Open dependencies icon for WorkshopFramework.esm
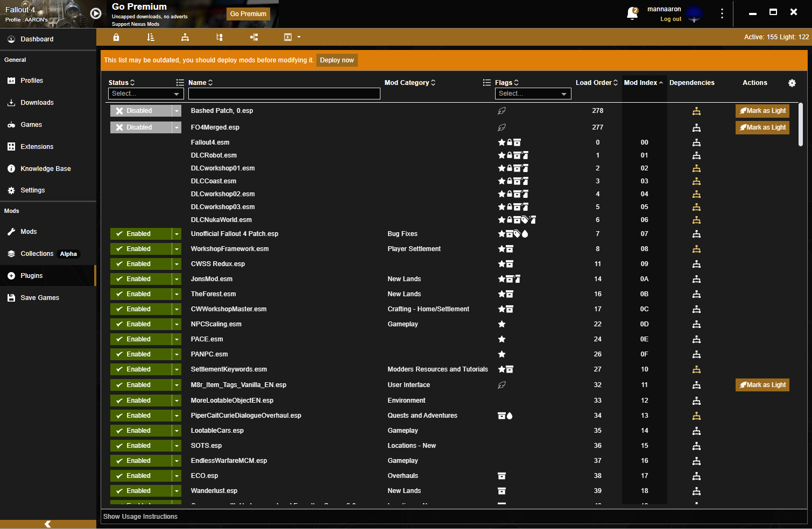The image size is (812, 529). pos(696,249)
